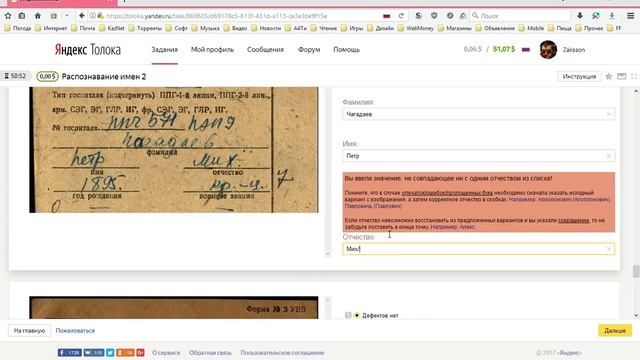Click the Имя input containing Петр
Viewport: 640px width, 360px height.
[478, 156]
